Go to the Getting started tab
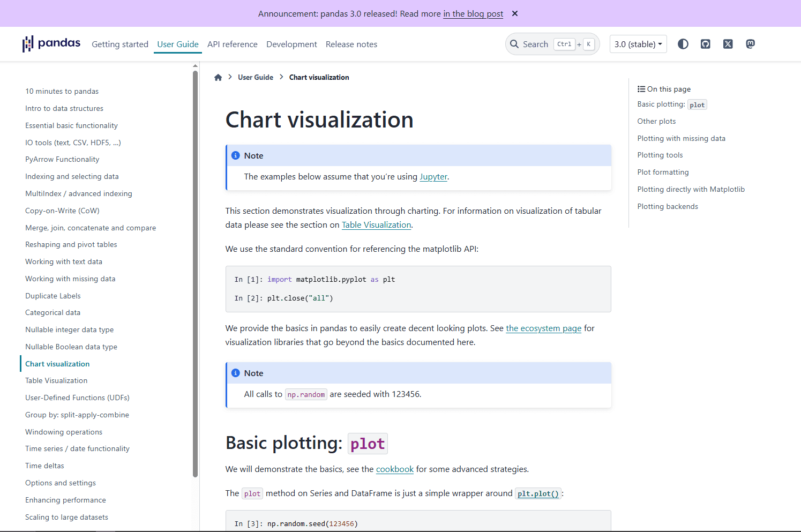 (120, 44)
